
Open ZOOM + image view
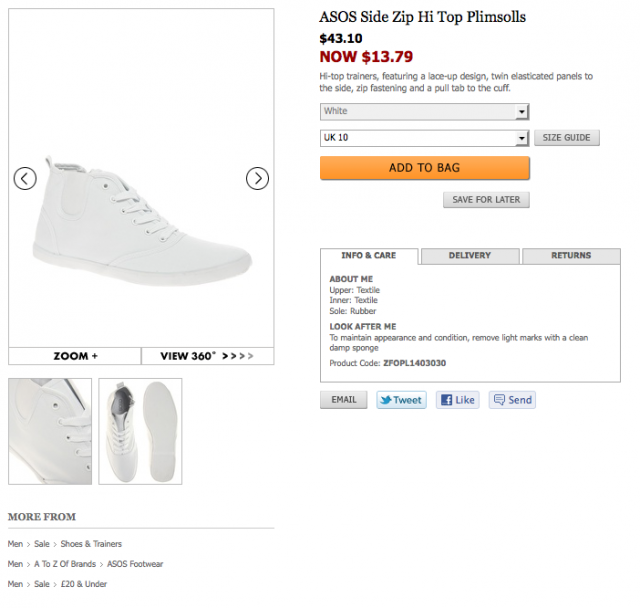[75, 355]
